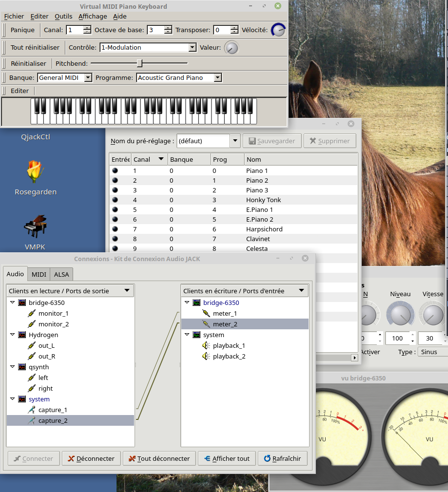448x492 pixels.
Task: Click the qsynth client icon
Action: click(x=22, y=367)
